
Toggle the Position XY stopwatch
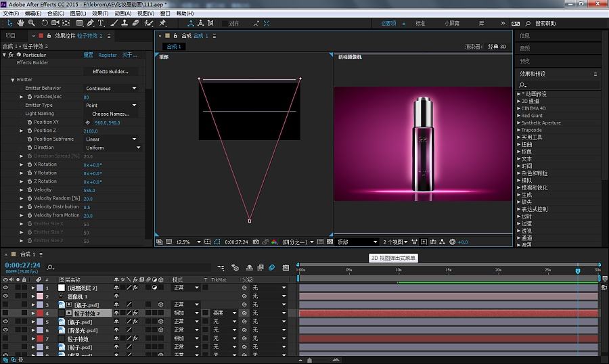[x=30, y=122]
